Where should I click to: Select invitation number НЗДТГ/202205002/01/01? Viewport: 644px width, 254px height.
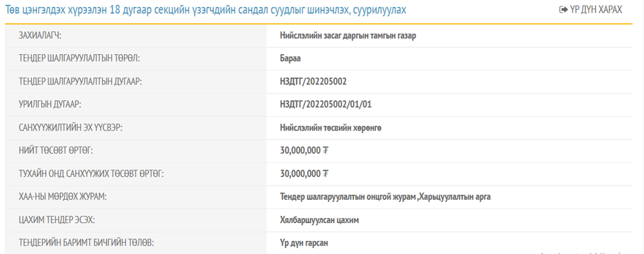(x=326, y=105)
